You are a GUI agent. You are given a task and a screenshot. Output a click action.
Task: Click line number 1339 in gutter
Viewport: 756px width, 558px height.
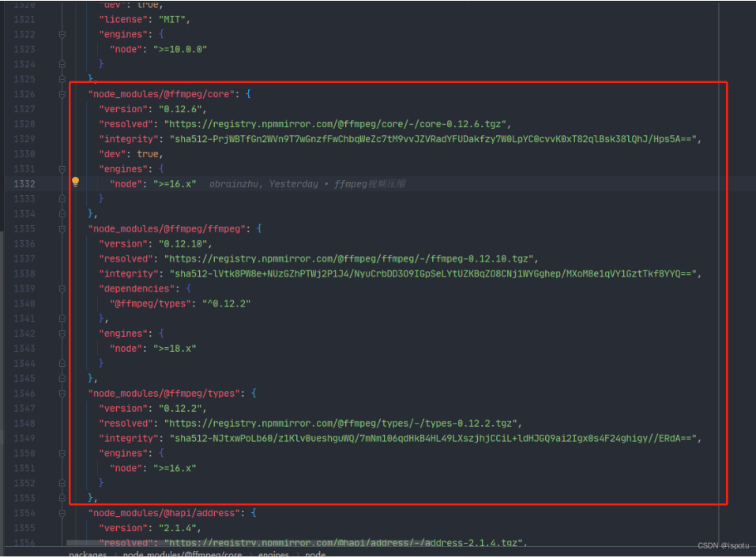pyautogui.click(x=24, y=288)
